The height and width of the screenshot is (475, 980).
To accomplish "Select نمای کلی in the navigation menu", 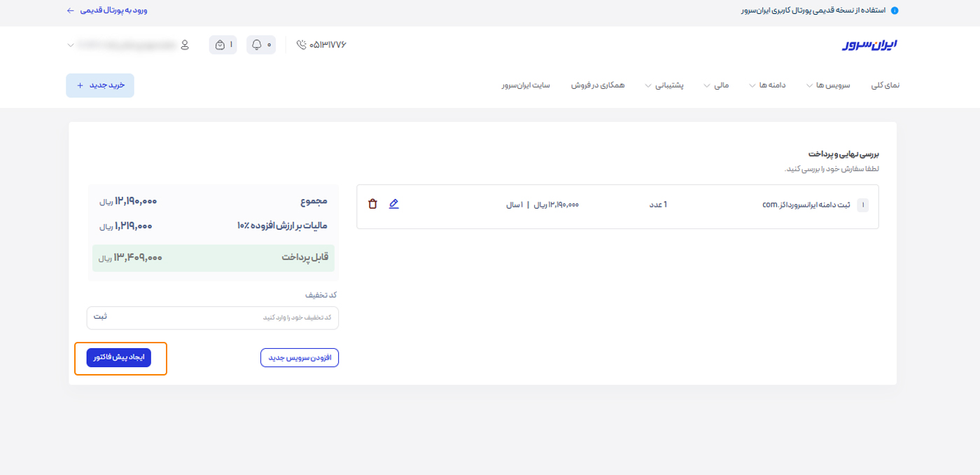I will click(x=885, y=84).
